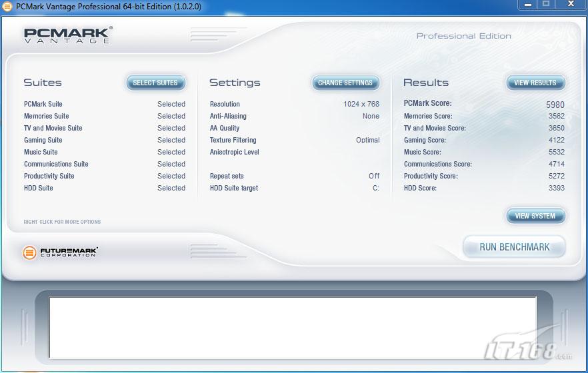Click the PCMark Vantage title bar icon
This screenshot has height=373, width=588.
pyautogui.click(x=7, y=7)
